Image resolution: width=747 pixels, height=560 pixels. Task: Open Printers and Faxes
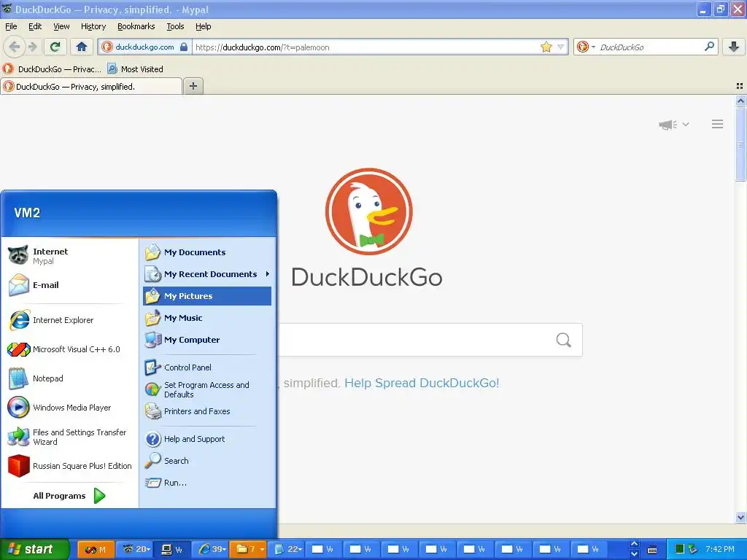(x=206, y=411)
